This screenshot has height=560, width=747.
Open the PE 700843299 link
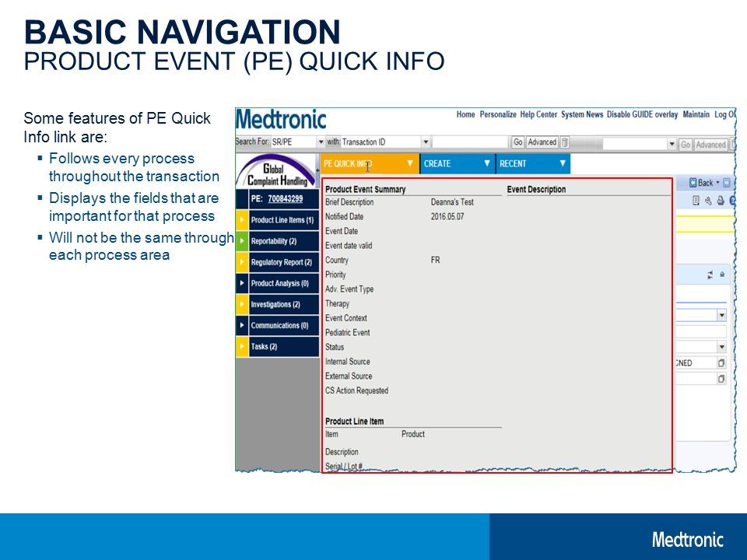(285, 198)
